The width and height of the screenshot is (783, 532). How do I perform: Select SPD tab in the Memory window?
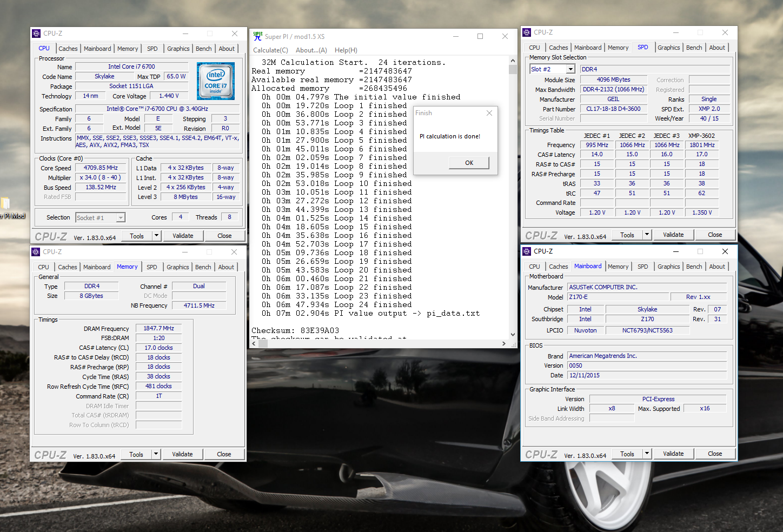pos(152,267)
